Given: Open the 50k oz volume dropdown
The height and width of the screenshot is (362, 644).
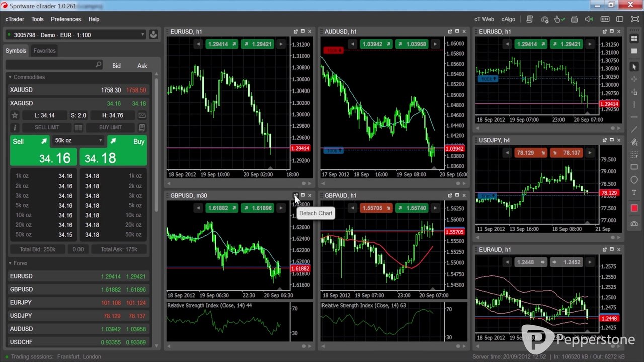Looking at the screenshot, I should click(x=78, y=141).
